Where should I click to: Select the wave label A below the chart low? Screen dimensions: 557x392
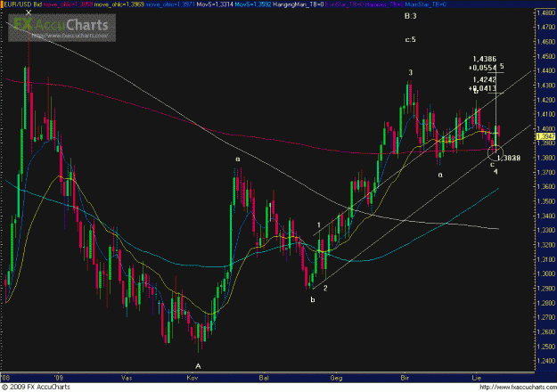pyautogui.click(x=198, y=366)
